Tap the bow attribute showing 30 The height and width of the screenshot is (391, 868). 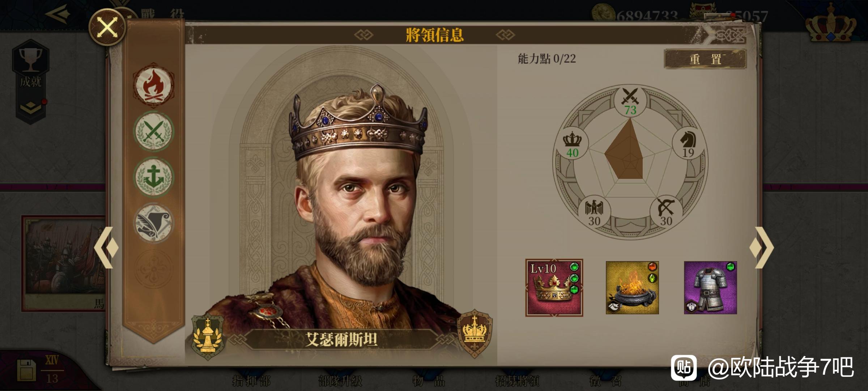[x=666, y=213]
